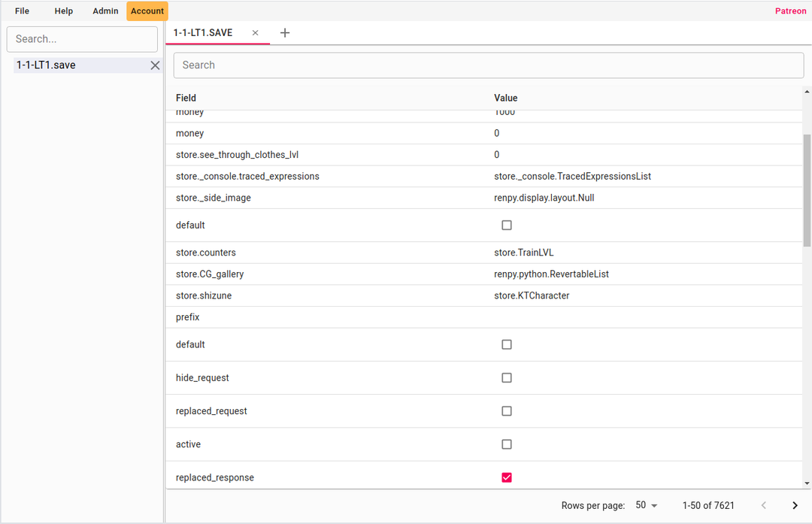Add a new tab with plus icon
This screenshot has width=812, height=524.
click(x=285, y=33)
